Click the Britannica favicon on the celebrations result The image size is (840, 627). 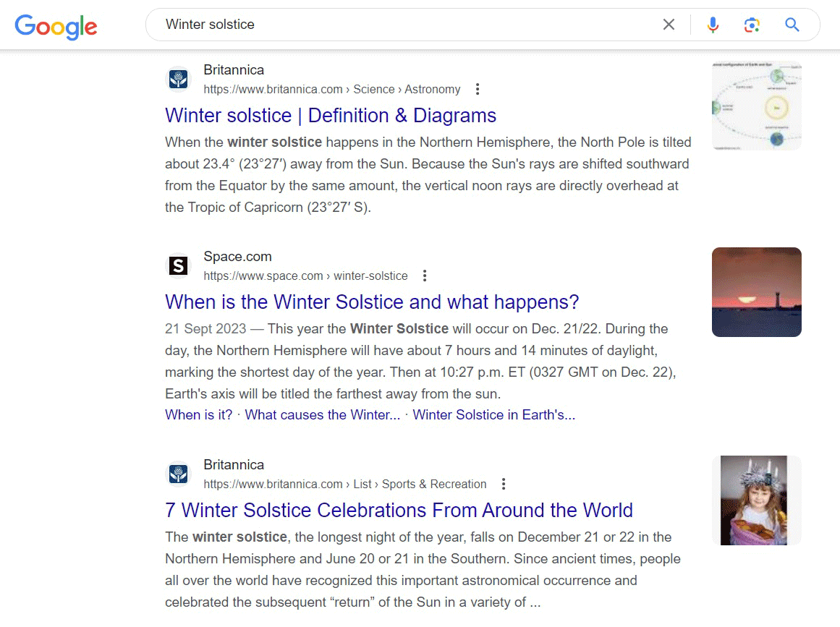point(178,474)
